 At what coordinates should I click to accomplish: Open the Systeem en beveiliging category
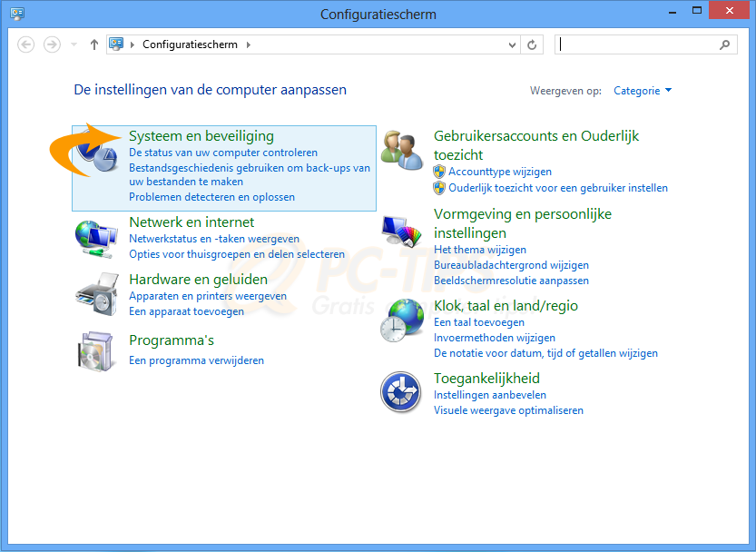tap(201, 136)
